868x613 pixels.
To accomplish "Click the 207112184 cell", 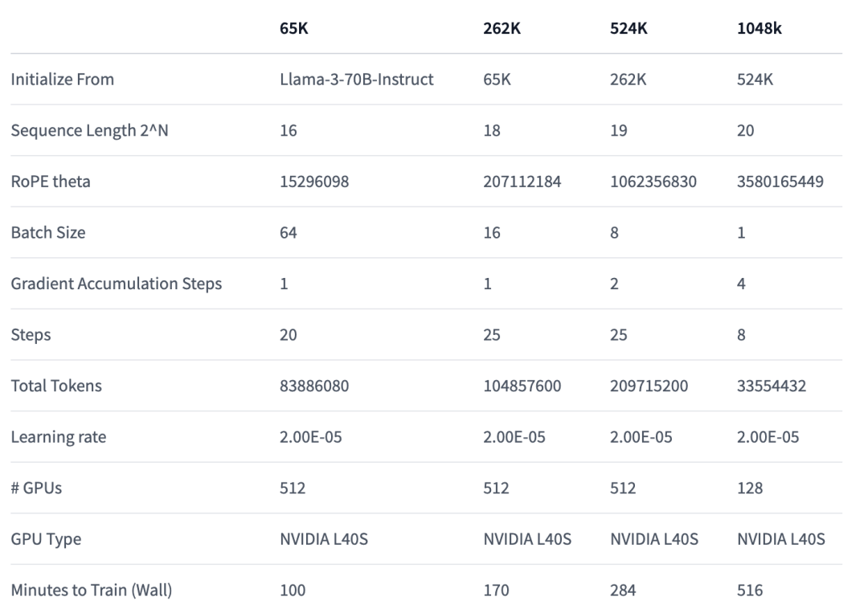I will pos(522,182).
